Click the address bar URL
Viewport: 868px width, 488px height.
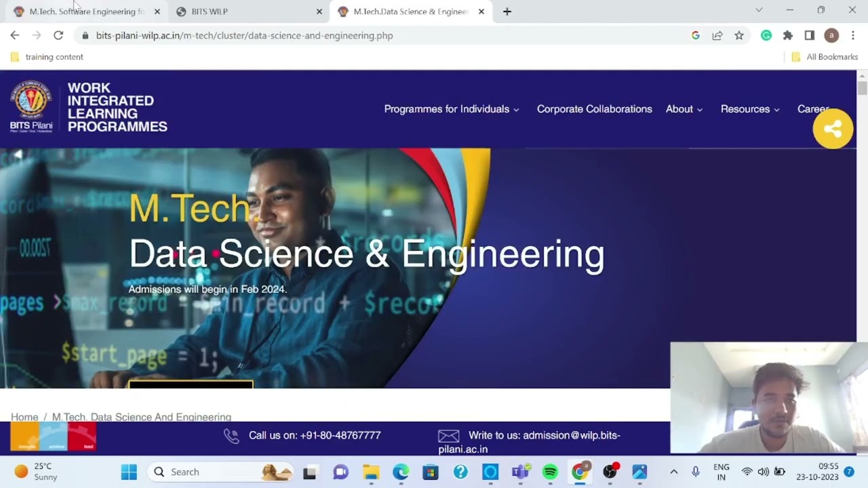(x=244, y=35)
